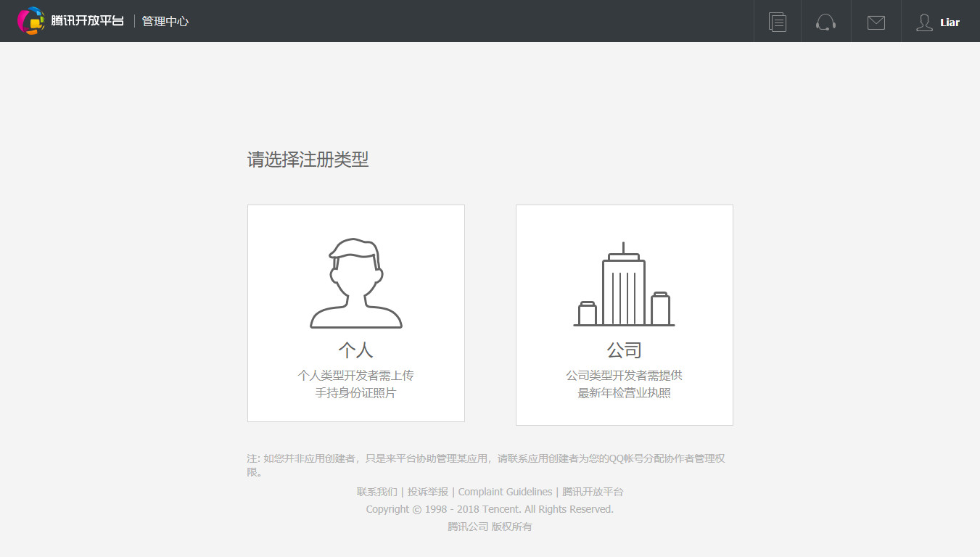Open the mail messages icon
This screenshot has width=980, height=557.
coord(876,22)
